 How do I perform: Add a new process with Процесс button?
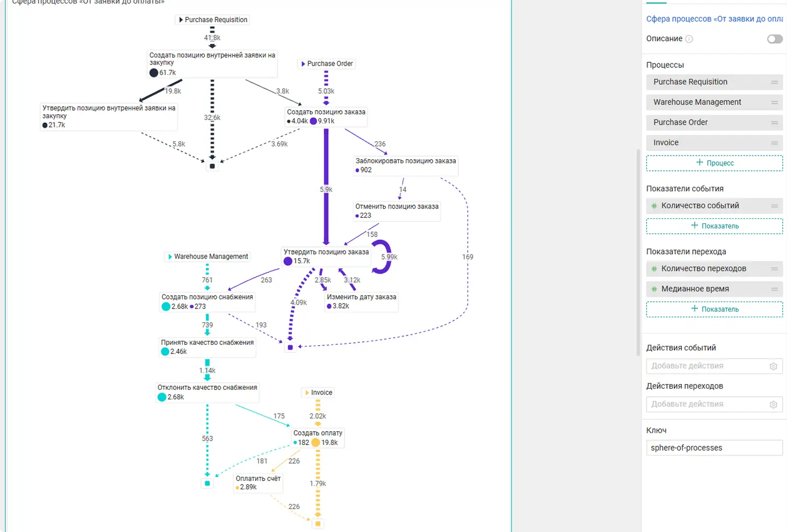(714, 163)
